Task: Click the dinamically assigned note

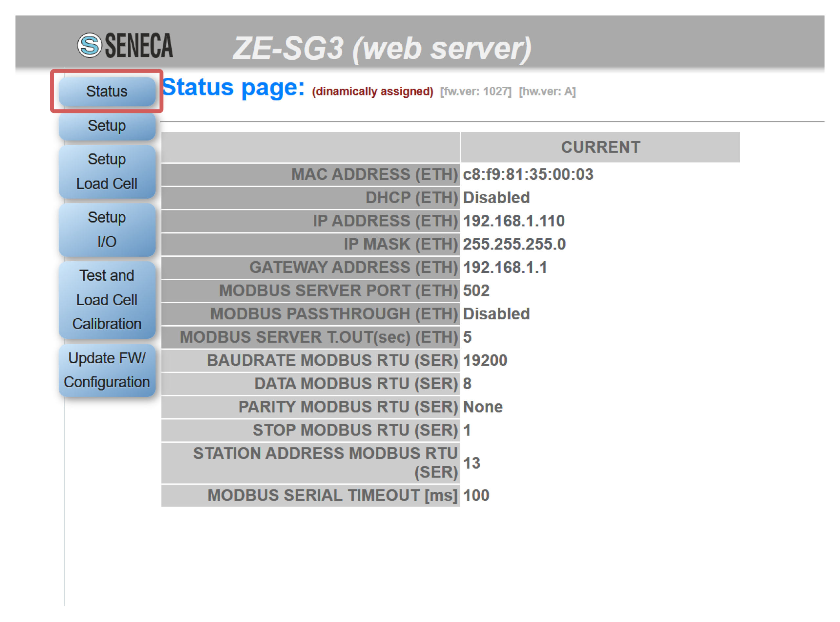Action: tap(372, 92)
